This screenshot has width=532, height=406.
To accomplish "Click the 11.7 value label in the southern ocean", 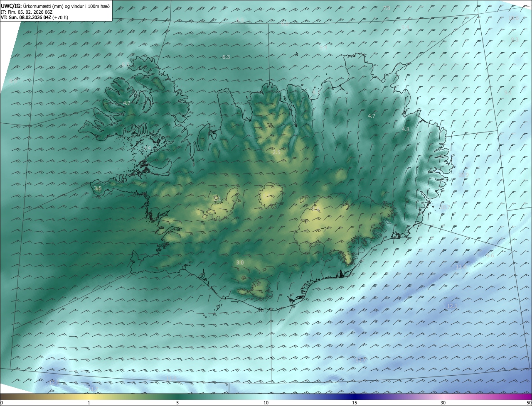I will point(362,360).
